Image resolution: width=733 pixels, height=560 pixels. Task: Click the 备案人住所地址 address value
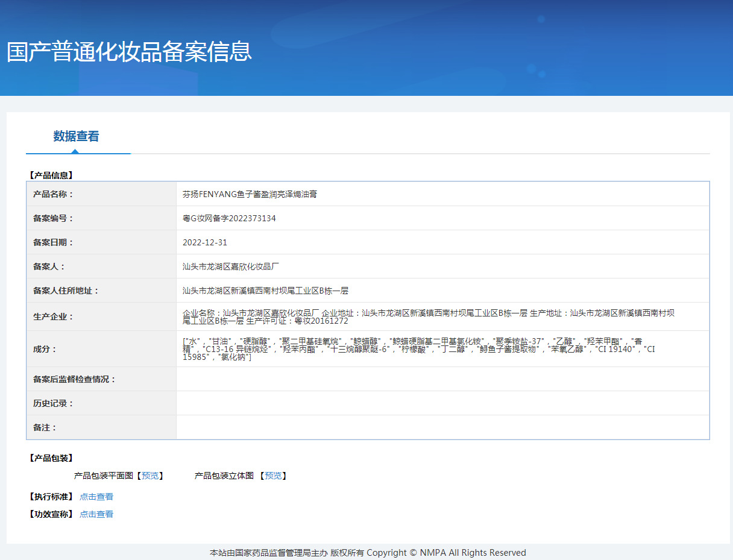pos(265,291)
